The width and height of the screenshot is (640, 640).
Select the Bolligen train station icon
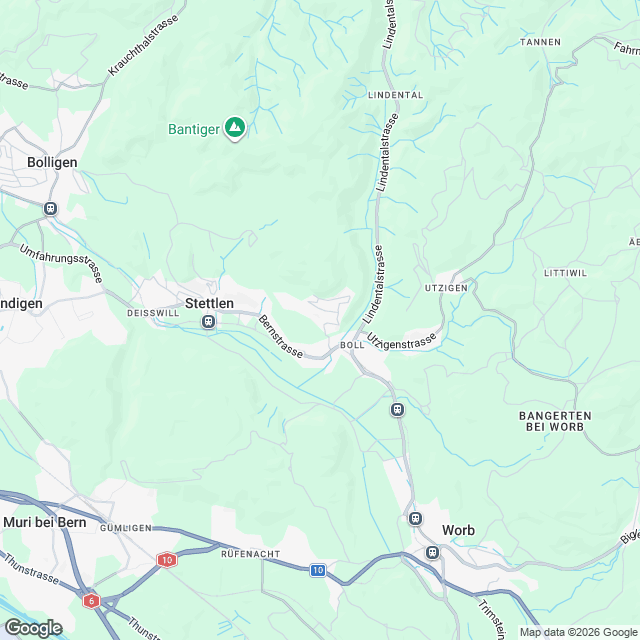(x=50, y=209)
